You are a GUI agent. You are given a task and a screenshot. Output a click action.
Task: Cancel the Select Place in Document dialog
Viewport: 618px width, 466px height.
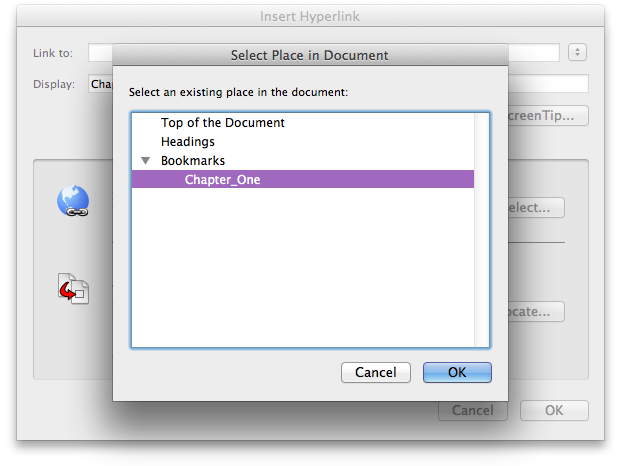(376, 372)
